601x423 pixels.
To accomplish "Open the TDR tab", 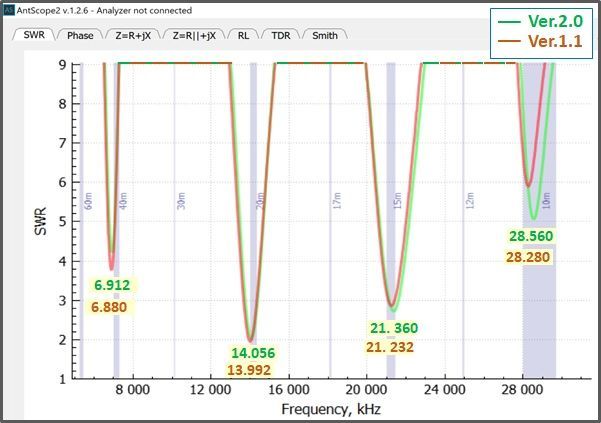I will (280, 36).
